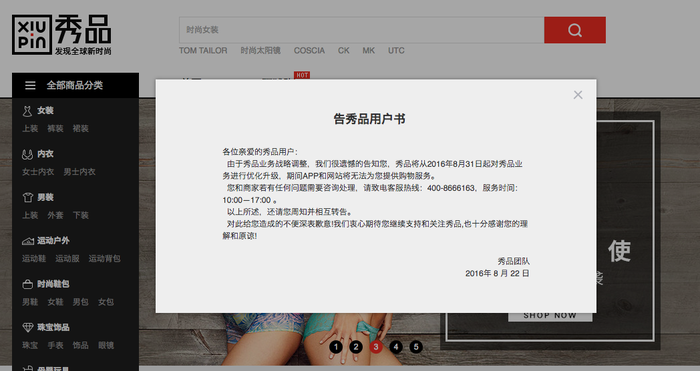Select 运动鞋 subcategory
This screenshot has height=371, width=700.
coord(34,258)
